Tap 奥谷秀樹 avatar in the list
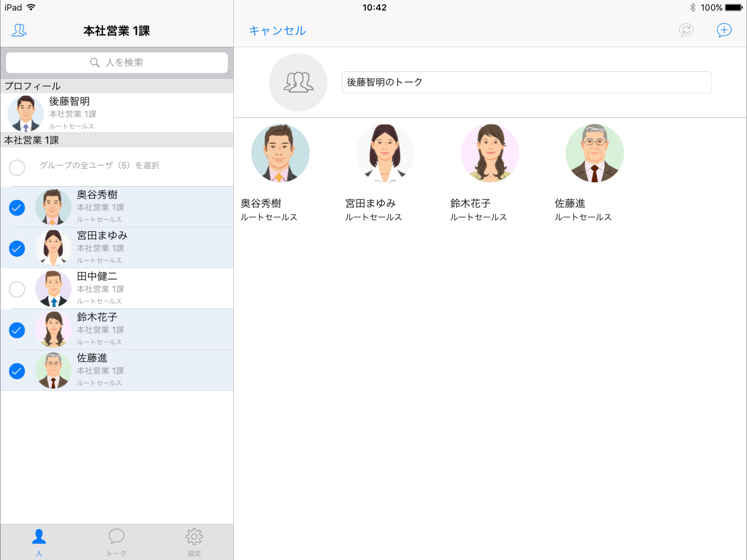This screenshot has height=560, width=747. pos(53,207)
